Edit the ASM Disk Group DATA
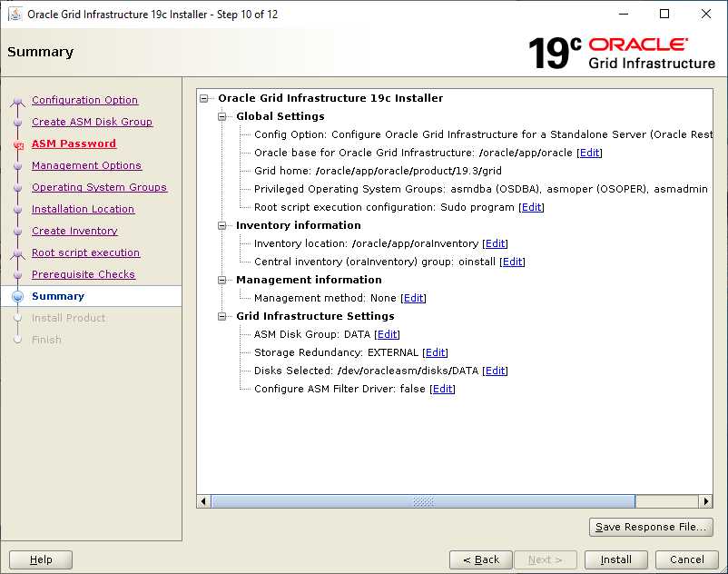 coord(388,334)
